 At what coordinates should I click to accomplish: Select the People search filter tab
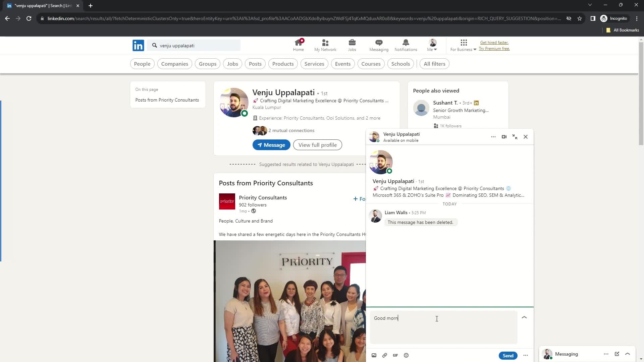[x=142, y=64]
